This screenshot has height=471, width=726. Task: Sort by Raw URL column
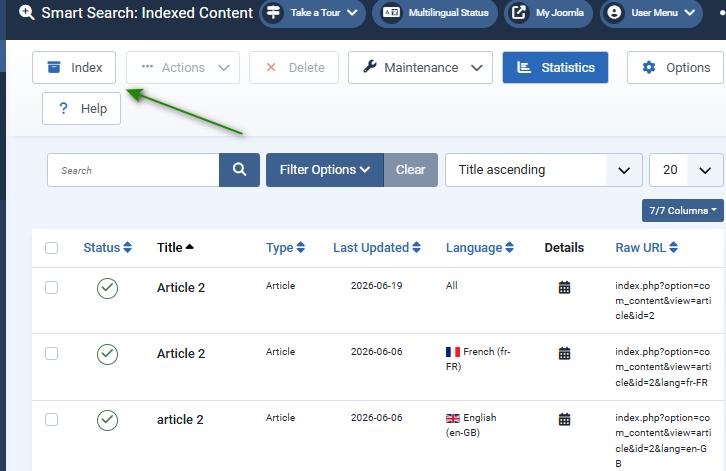646,248
